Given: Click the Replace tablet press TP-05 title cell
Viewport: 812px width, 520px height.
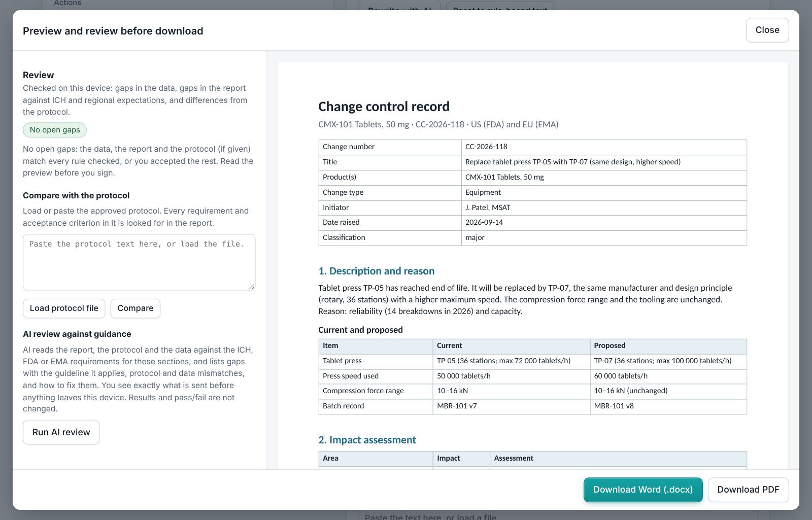Looking at the screenshot, I should (x=604, y=162).
